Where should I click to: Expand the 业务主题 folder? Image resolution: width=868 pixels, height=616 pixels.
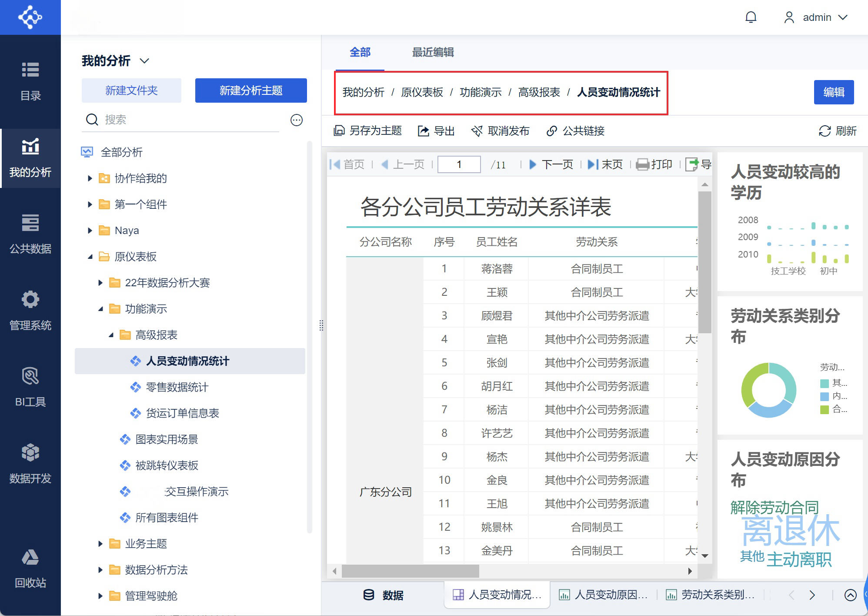(100, 544)
